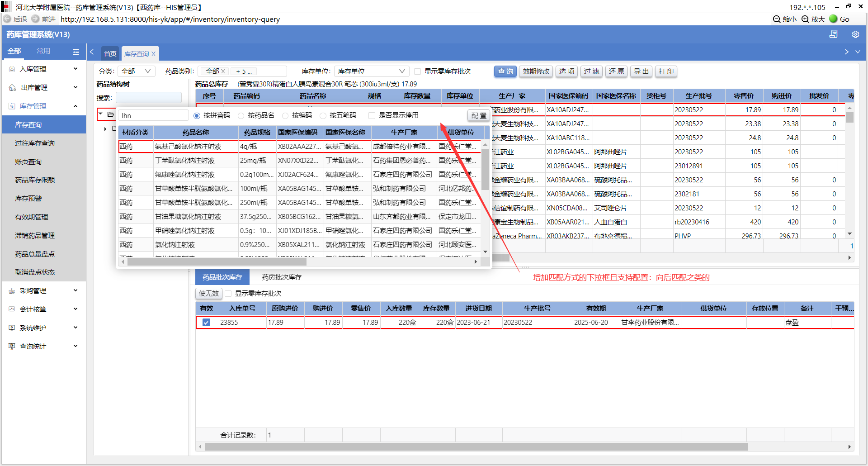
Task: Open the 分类 dropdown showing 全部
Action: pos(136,71)
